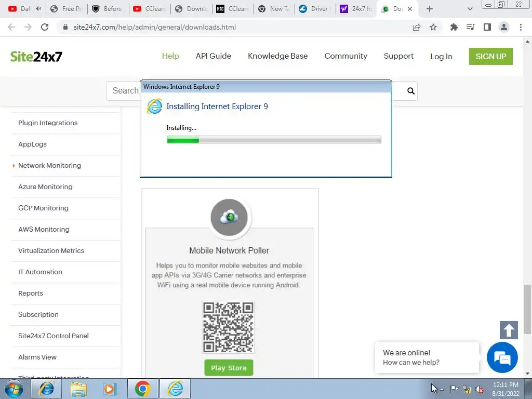Viewport: 532px width, 399px height.
Task: Open Azure Monitoring in sidebar
Action: coord(45,187)
